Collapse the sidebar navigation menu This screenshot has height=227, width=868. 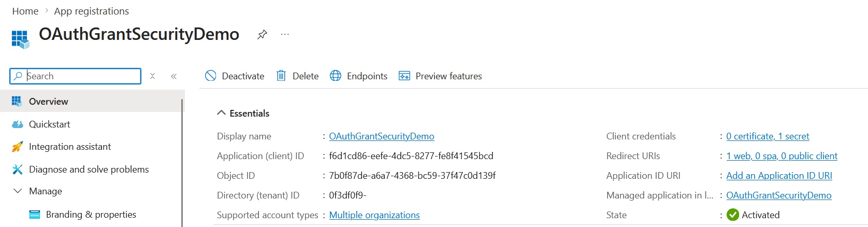(174, 76)
